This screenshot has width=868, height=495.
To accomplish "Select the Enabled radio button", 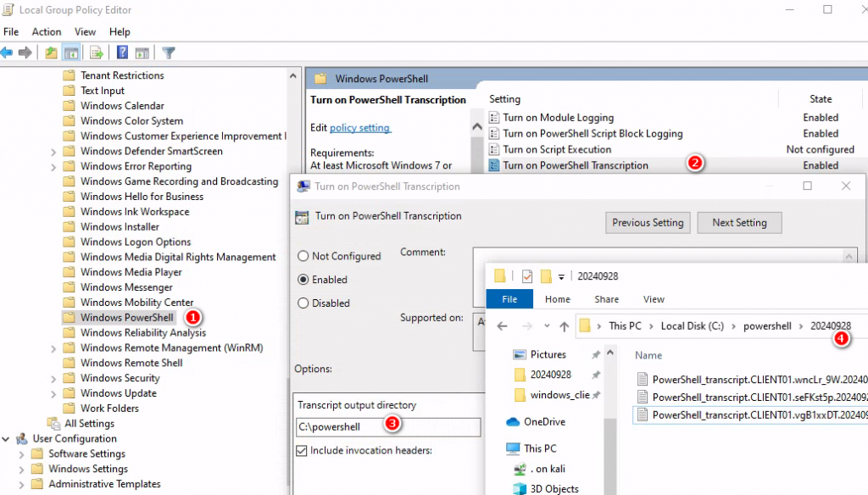I will coord(303,280).
